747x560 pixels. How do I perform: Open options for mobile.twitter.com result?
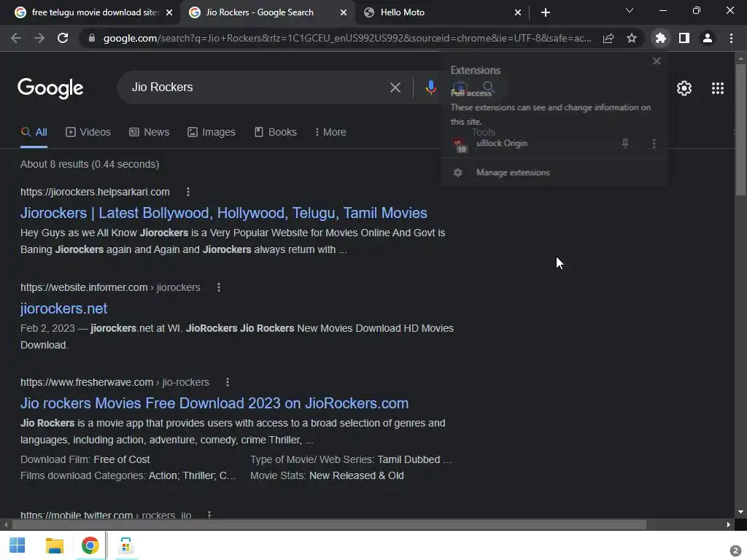coord(209,515)
